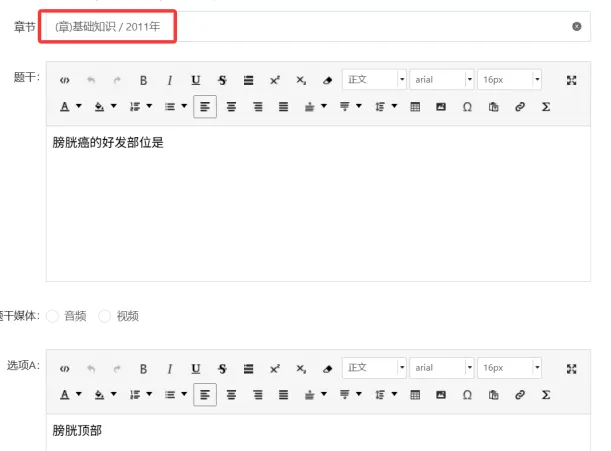Redo in the 题干 editor

(117, 80)
